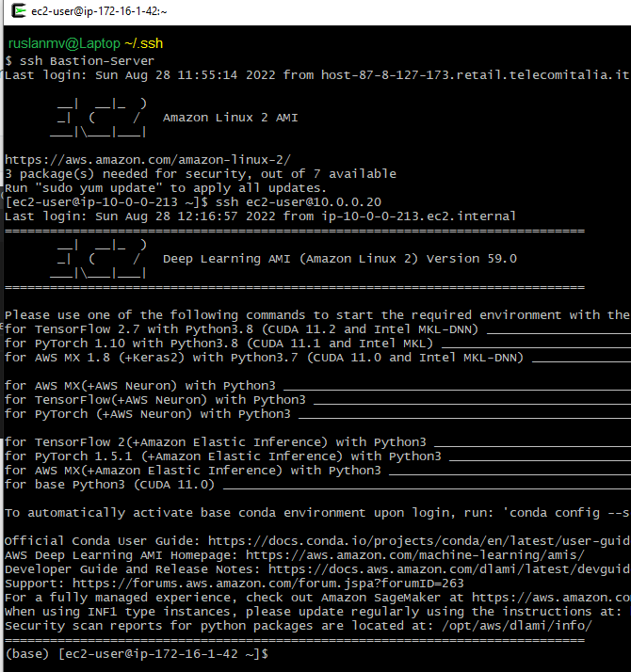Click the TensorFlow 2.7 with Python3.8 line
The height and width of the screenshot is (672, 631).
pos(241,329)
